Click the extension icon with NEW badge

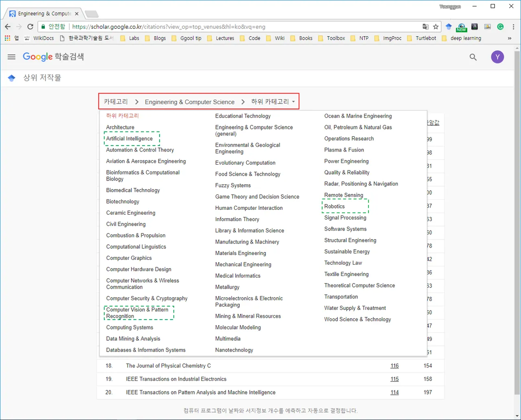pos(462,27)
